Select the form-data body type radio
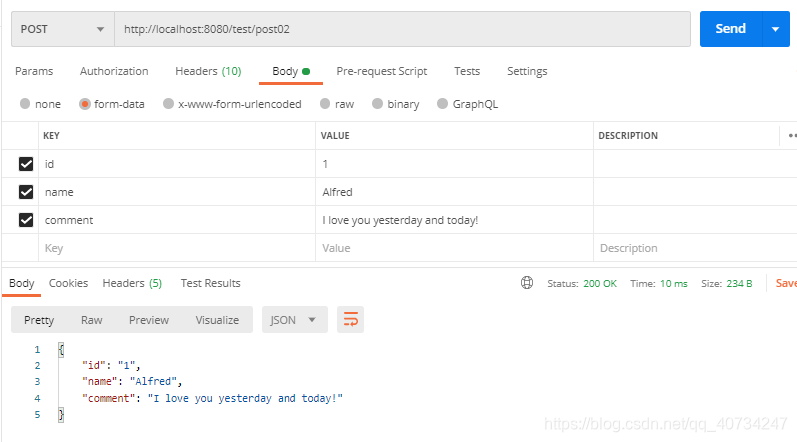This screenshot has width=797, height=442. 85,104
